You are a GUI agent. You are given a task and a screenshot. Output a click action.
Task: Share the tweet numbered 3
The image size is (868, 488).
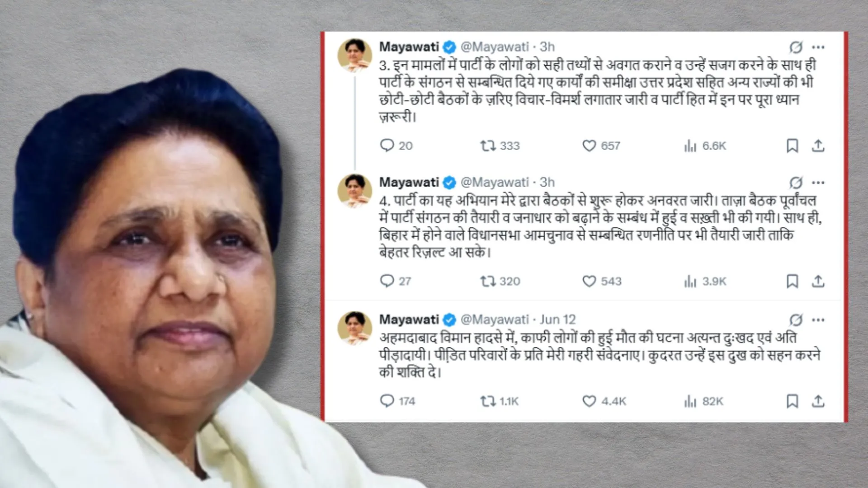pos(818,145)
